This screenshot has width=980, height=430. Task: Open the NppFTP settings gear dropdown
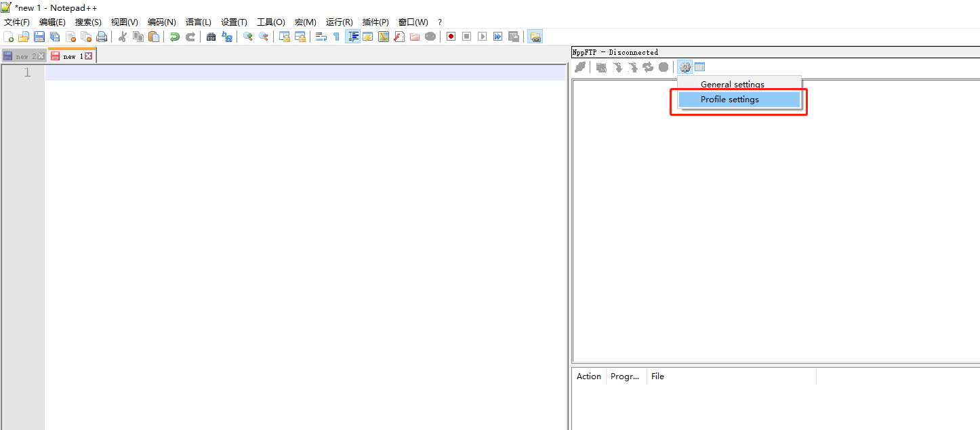point(685,67)
